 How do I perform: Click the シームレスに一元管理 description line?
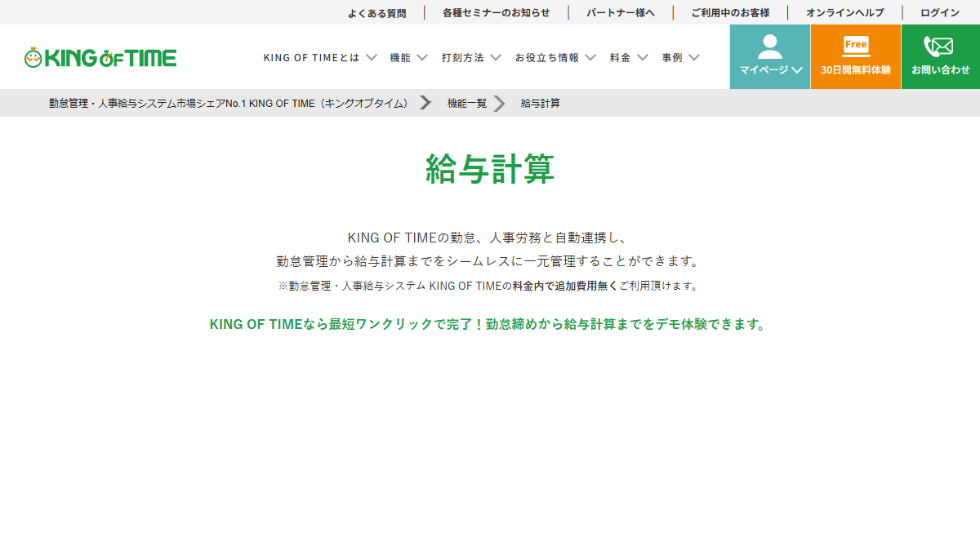(x=488, y=261)
